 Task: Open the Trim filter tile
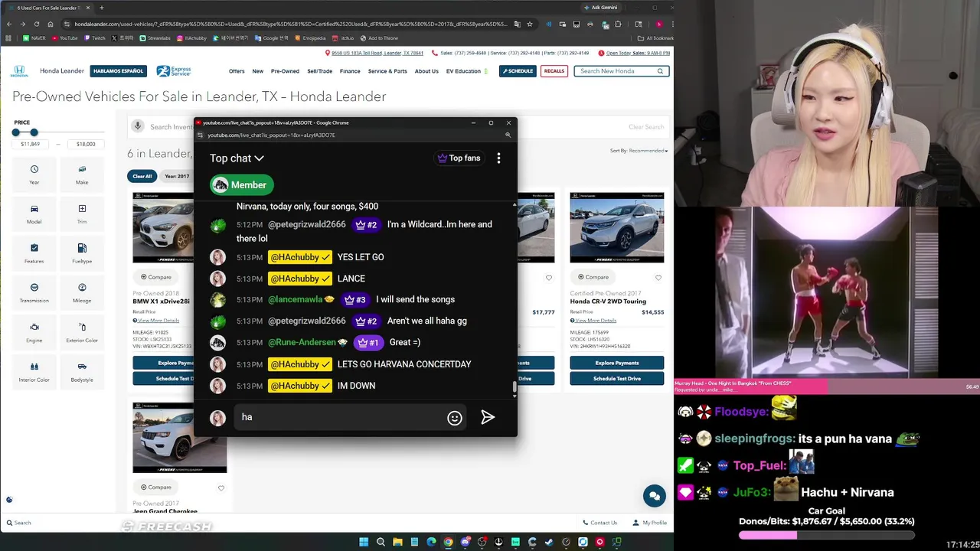click(82, 214)
